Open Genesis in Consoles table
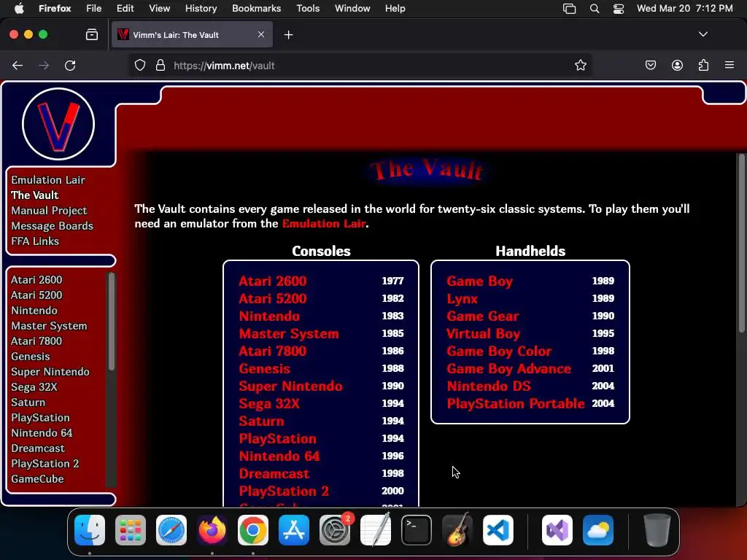747x560 pixels. point(264,368)
